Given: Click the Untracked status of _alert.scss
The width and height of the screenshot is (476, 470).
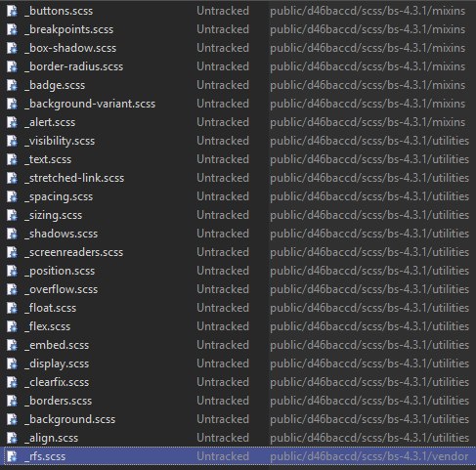Looking at the screenshot, I should [x=223, y=122].
